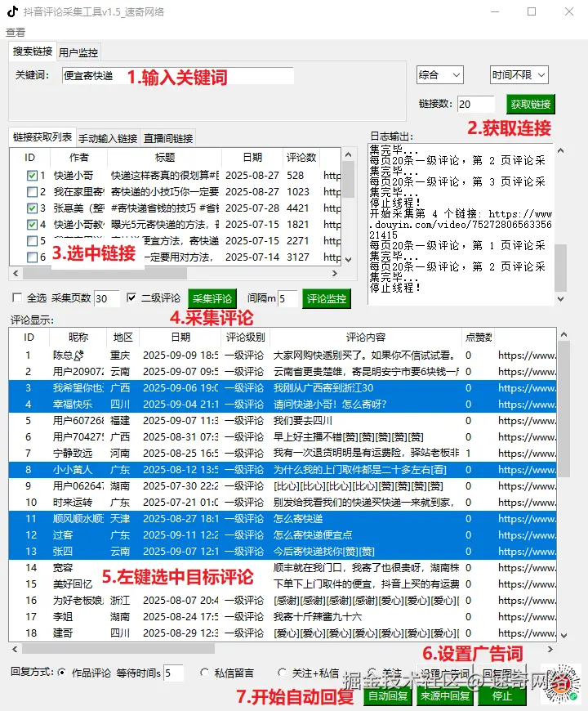This screenshot has width=588, height=711.
Task: Switch to the 搜索链接 tab
Action: click(x=33, y=51)
